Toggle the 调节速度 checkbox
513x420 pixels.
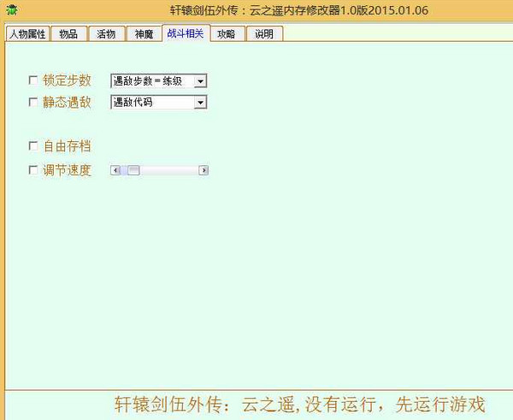(33, 170)
